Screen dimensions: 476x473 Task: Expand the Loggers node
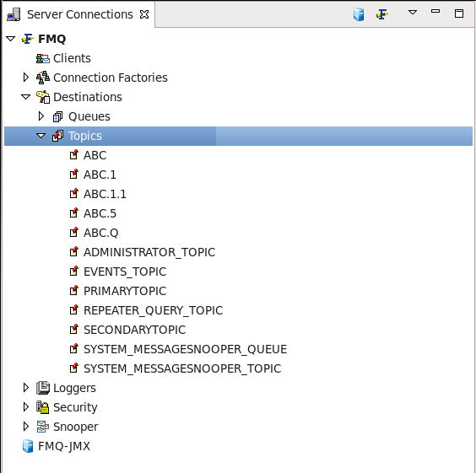(x=26, y=388)
